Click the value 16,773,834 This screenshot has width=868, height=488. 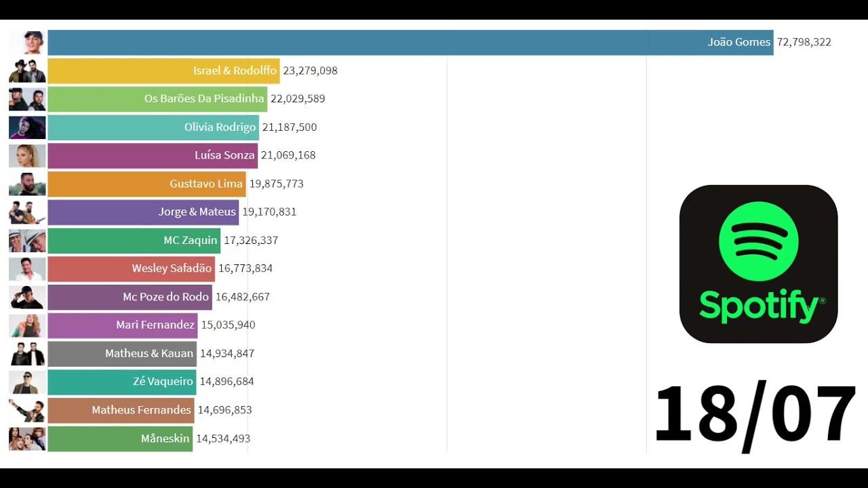pos(245,268)
